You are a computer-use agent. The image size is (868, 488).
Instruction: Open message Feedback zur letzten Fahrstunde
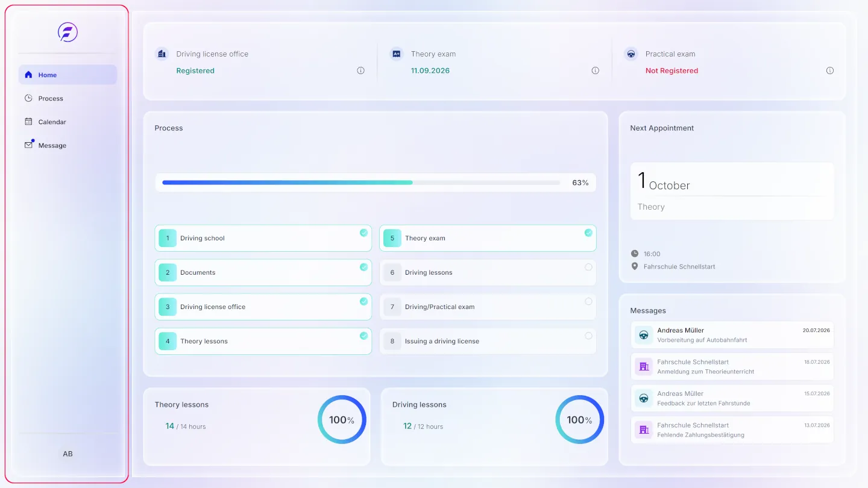(732, 398)
